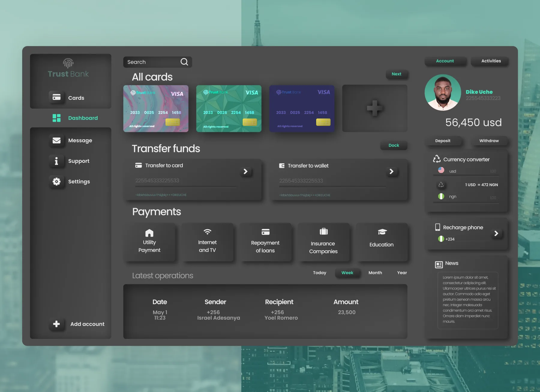Click the Dike Uche name
Viewport: 540px width, 392px height.
479,92
